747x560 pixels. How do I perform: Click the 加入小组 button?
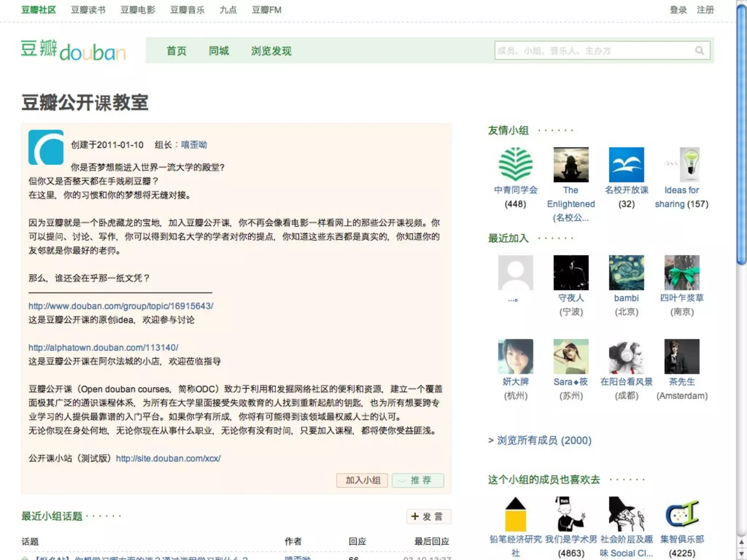click(362, 480)
